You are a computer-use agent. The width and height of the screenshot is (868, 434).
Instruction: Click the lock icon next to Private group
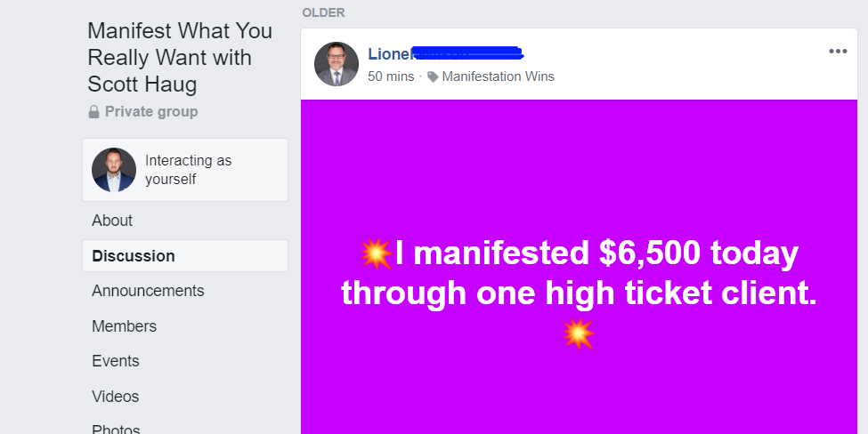[x=93, y=112]
